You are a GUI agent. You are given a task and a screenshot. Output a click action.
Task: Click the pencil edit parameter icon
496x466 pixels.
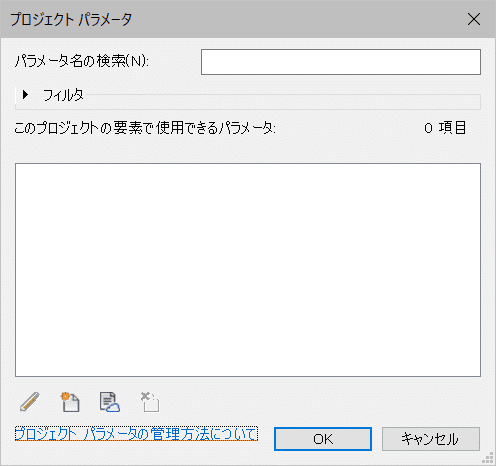point(30,402)
